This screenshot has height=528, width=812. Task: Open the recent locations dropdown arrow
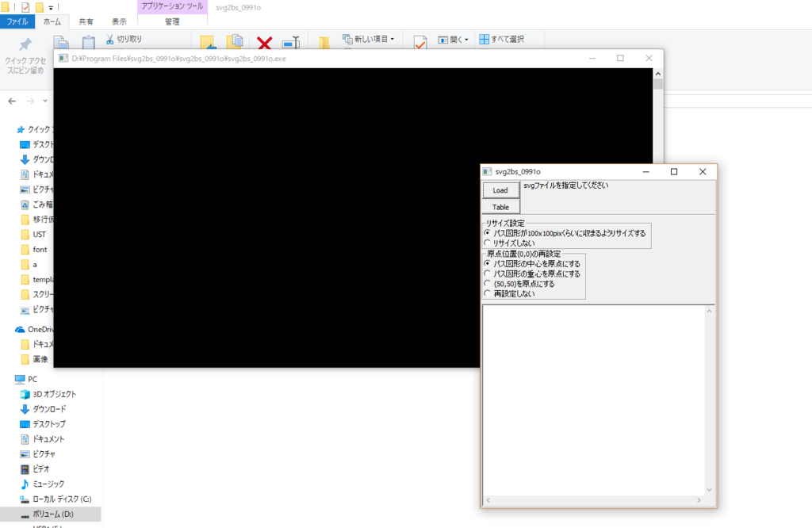(45, 101)
